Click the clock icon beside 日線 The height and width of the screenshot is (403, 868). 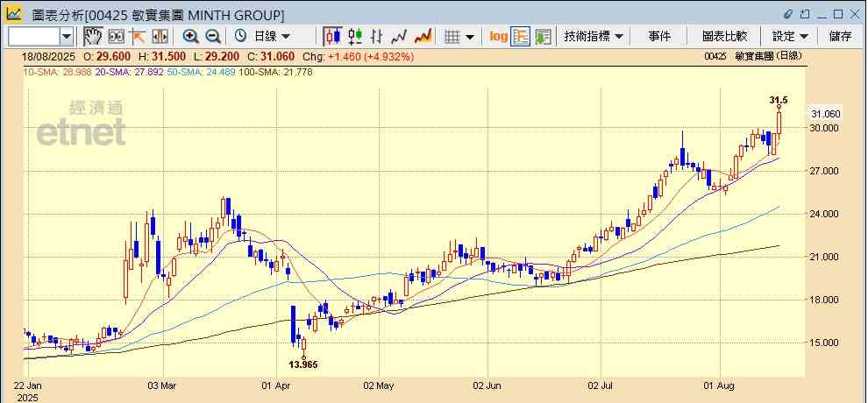pyautogui.click(x=240, y=37)
